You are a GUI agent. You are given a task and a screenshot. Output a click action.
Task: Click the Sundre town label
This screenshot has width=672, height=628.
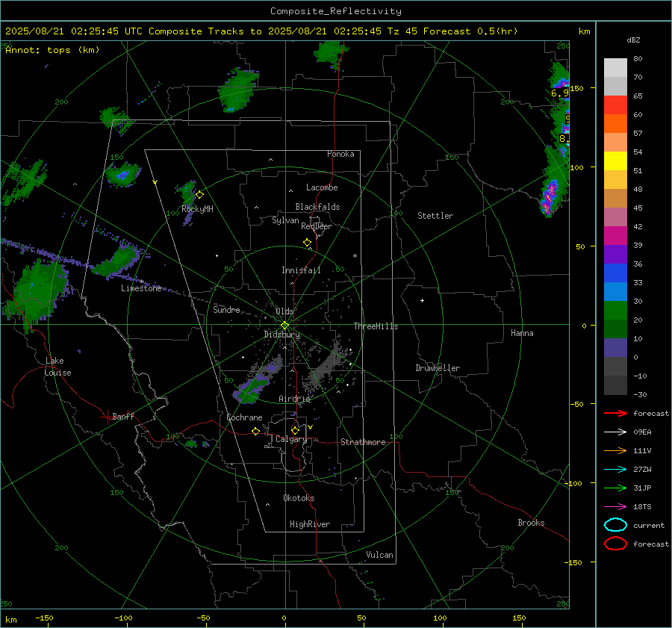226,309
